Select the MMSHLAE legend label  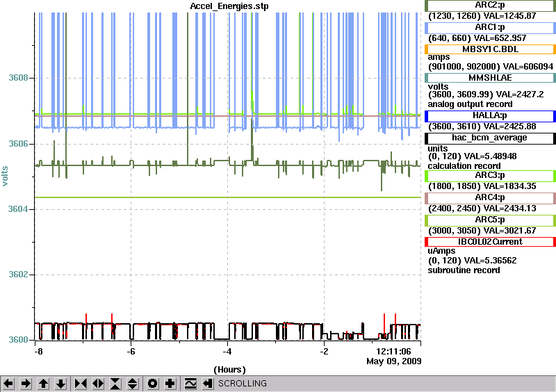pos(490,78)
